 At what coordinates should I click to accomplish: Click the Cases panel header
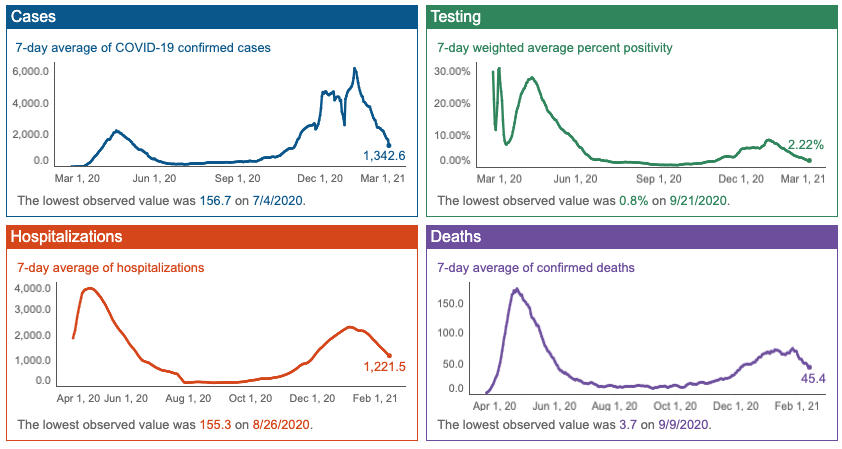click(x=212, y=17)
